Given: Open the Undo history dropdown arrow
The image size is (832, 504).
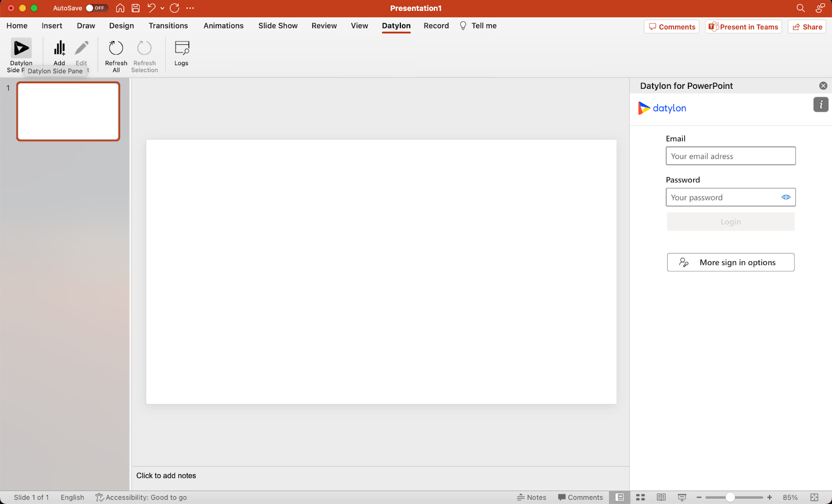Looking at the screenshot, I should point(162,8).
